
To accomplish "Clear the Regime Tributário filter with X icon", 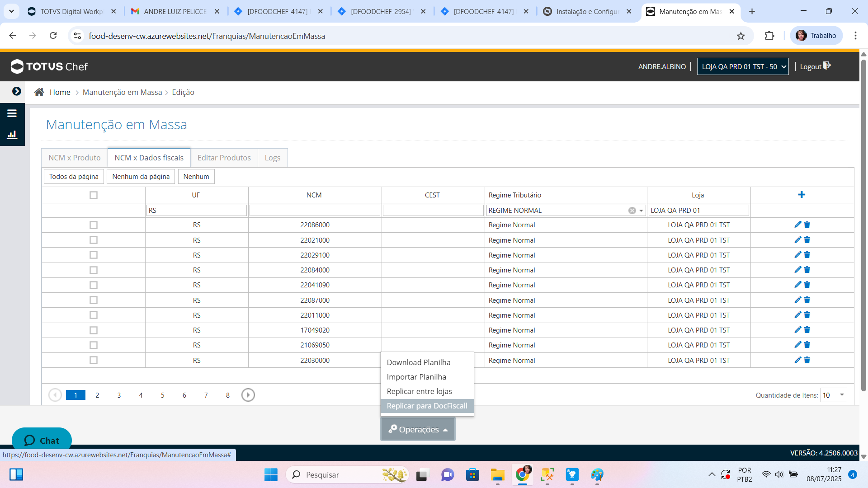I will [632, 211].
